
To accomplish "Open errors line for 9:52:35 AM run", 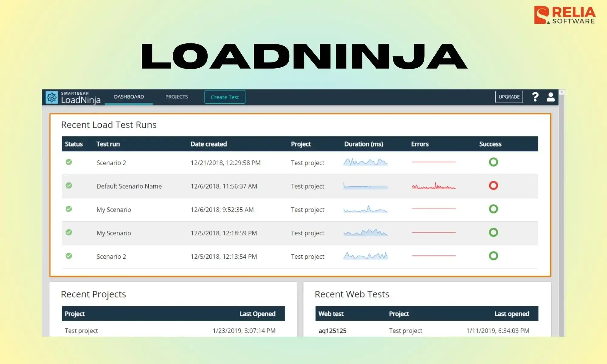I will pos(434,209).
